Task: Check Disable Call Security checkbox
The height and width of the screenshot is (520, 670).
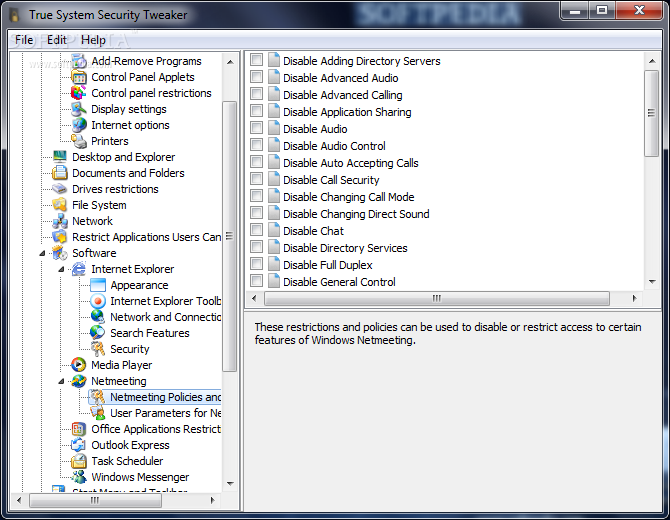Action: (256, 179)
